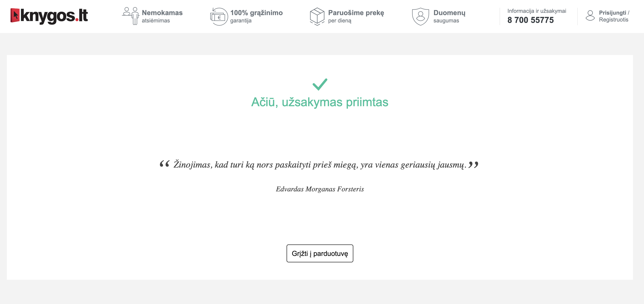Screen dimensions: 644x304
Task: Open the Prisijungti login link
Action: [612, 13]
